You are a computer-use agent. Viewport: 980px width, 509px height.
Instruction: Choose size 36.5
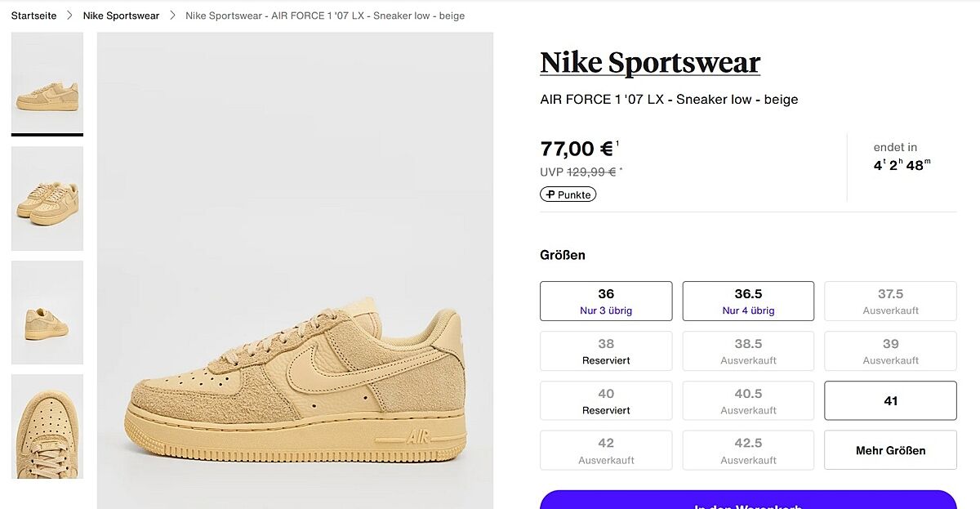tap(748, 301)
